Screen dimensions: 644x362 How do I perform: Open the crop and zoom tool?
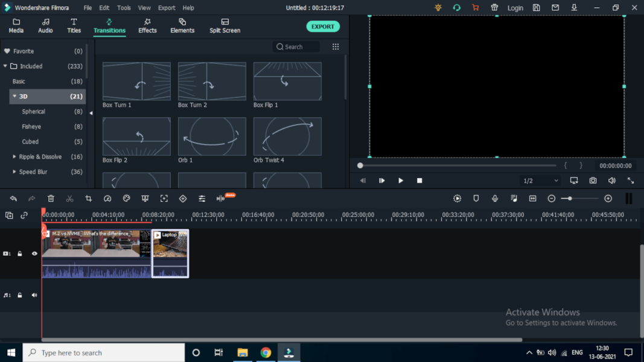tap(89, 198)
